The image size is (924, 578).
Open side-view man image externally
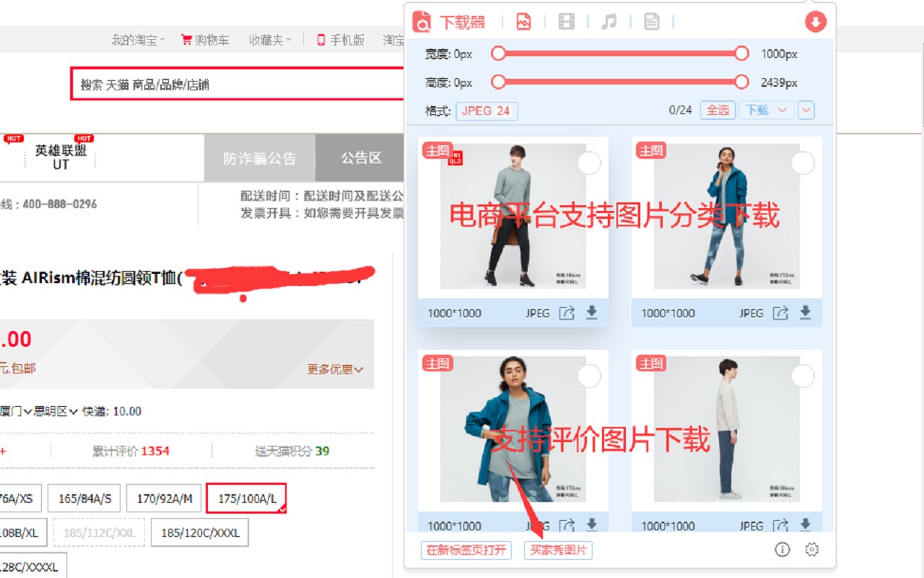781,525
